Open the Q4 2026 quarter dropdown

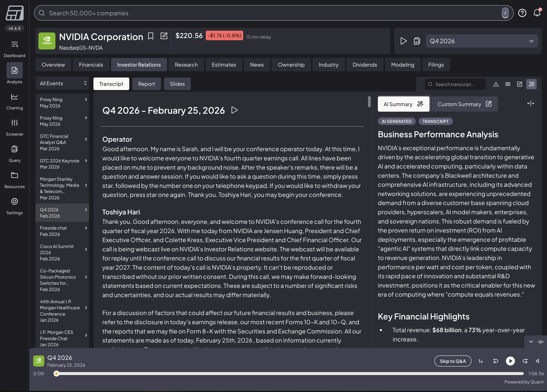482,41
